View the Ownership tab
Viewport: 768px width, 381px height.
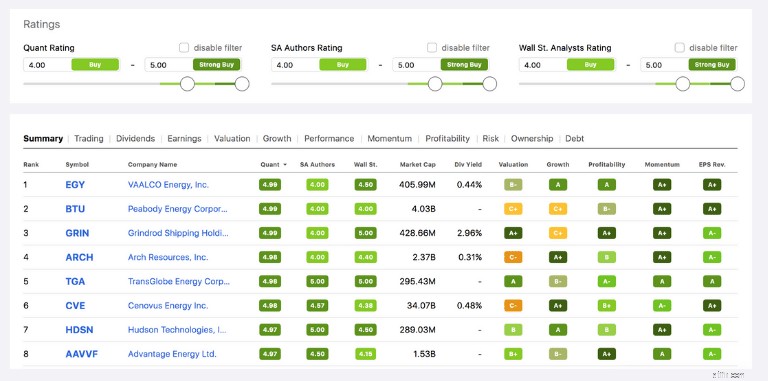click(x=532, y=139)
